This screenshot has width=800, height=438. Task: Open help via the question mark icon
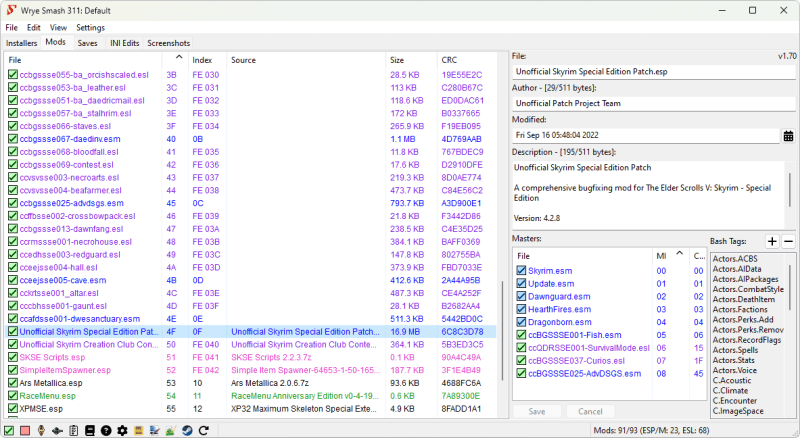tap(106, 430)
